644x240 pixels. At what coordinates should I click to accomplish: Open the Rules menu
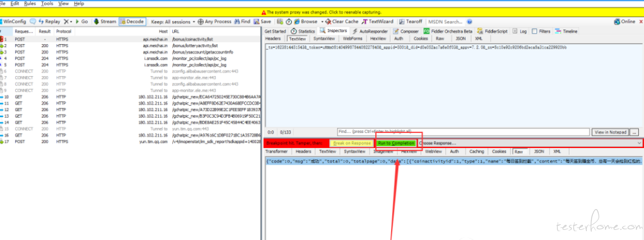pos(30,3)
